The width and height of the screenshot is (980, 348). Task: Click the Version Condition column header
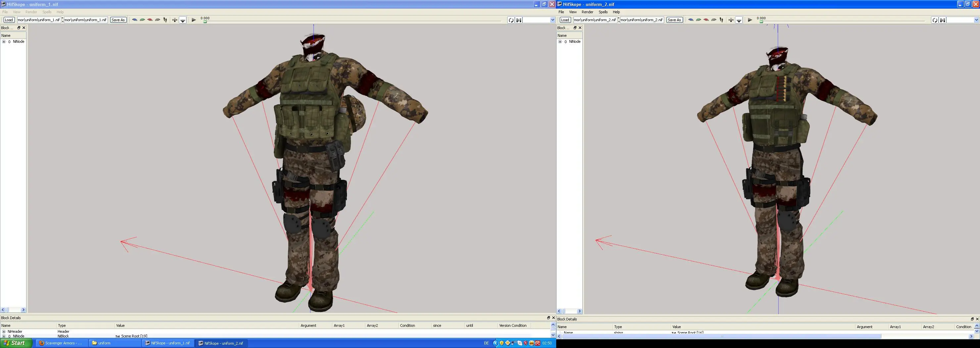tap(513, 325)
